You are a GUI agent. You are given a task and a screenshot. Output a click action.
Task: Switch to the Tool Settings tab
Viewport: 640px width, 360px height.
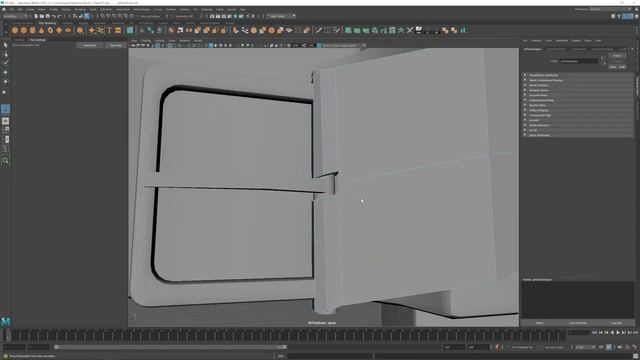pyautogui.click(x=38, y=40)
